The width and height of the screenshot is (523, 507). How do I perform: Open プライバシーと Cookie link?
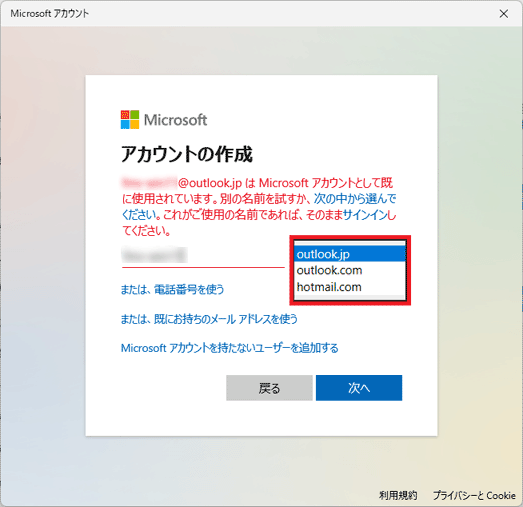point(474,495)
